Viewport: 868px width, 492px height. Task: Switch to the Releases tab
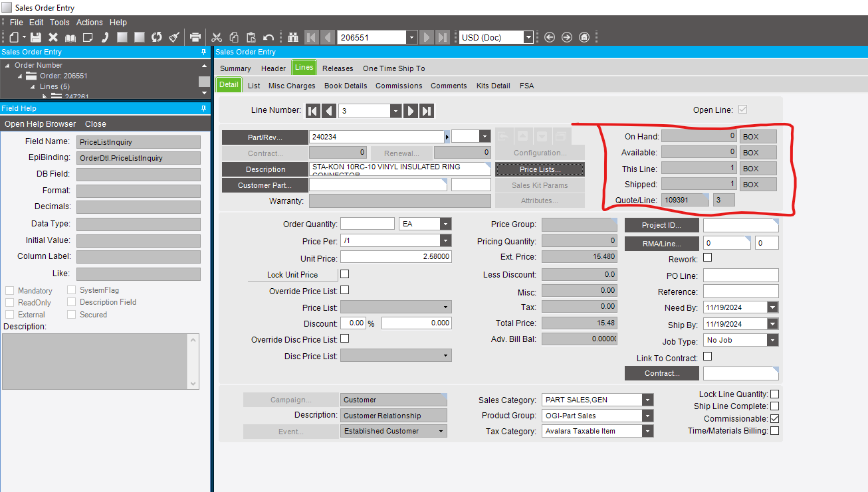[338, 68]
